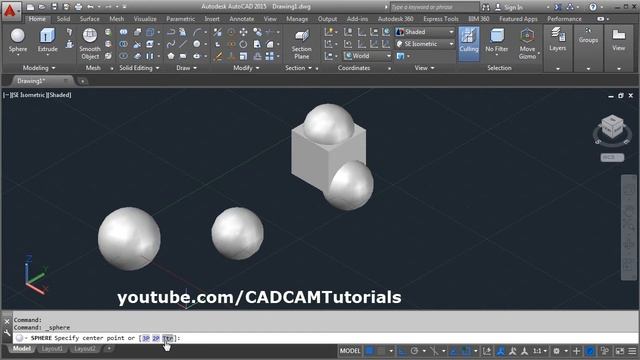Toggle the highlighted blue circle icon in status bar
Viewport: 640px width, 360px height.
coord(590,351)
